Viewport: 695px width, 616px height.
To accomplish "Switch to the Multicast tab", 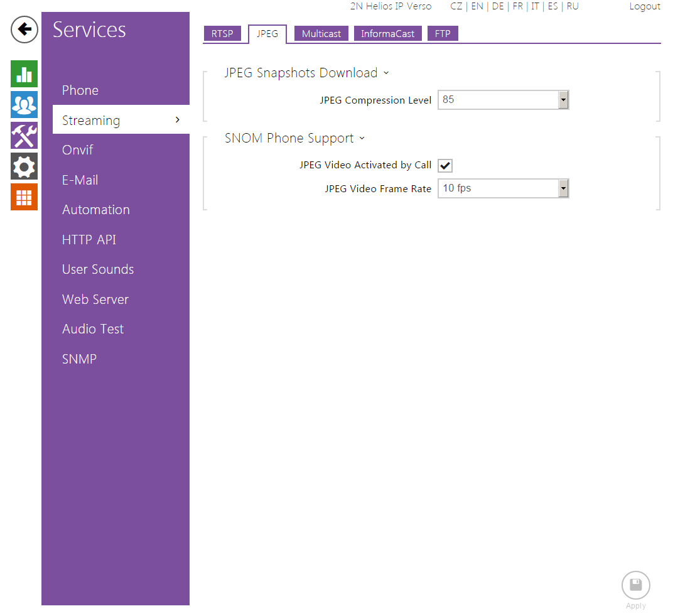I will [321, 34].
